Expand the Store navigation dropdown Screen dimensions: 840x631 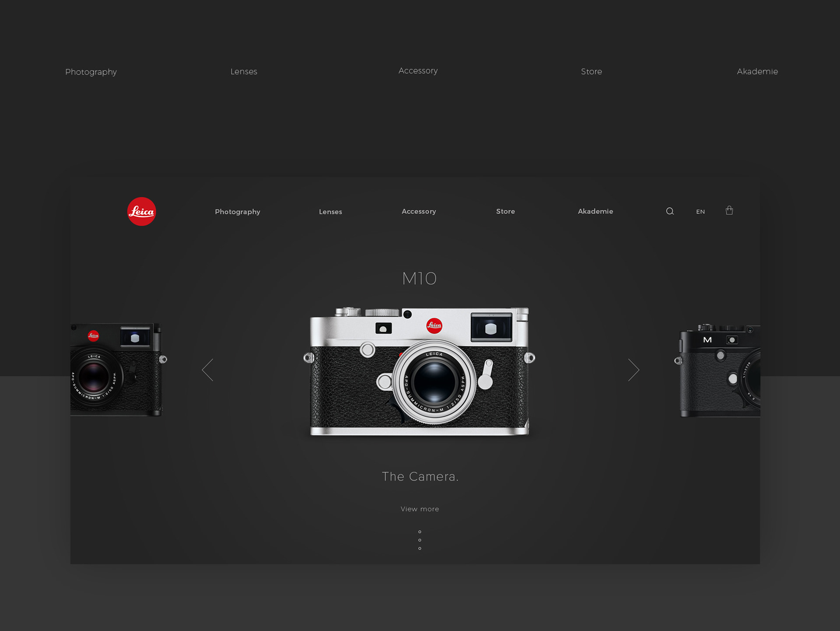point(505,212)
